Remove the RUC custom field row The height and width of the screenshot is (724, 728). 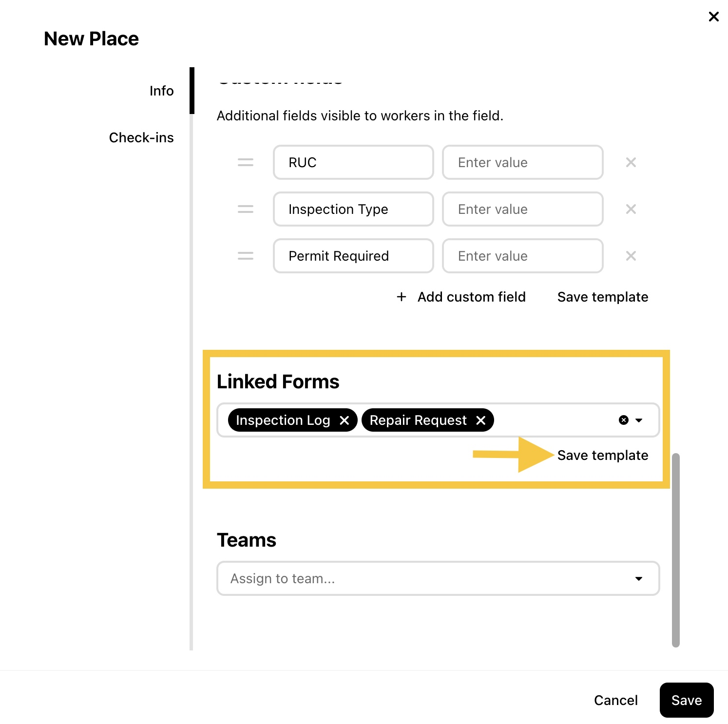coord(631,162)
